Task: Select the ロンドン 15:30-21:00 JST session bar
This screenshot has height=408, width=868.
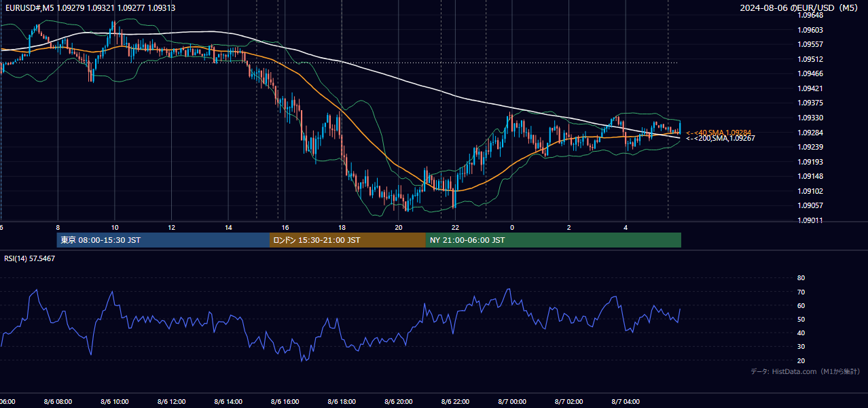Action: point(348,240)
